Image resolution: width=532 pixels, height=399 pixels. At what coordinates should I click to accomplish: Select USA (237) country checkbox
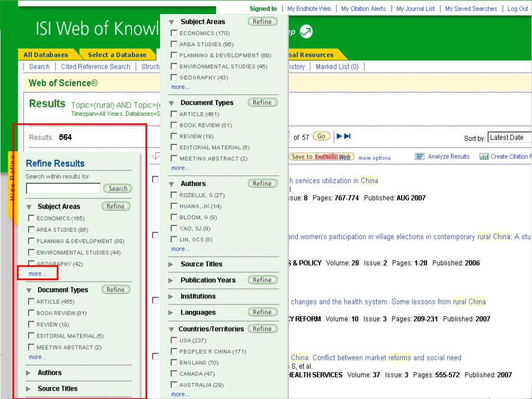174,340
